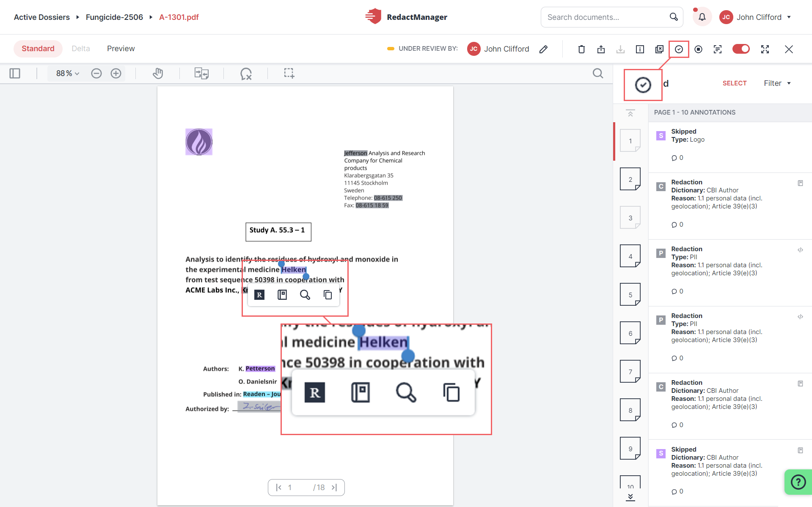Switch to the Preview view tab
Image resolution: width=812 pixels, height=507 pixels.
(121, 49)
